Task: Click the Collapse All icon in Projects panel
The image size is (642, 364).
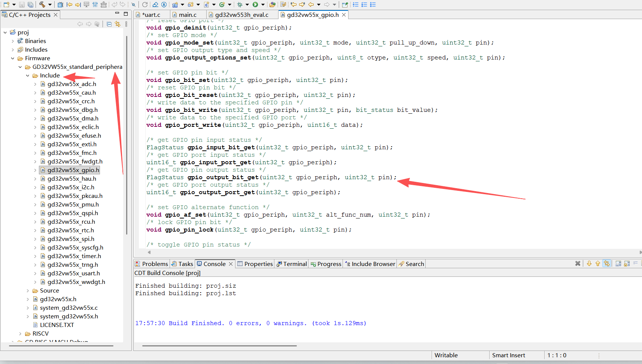Action: (x=109, y=24)
